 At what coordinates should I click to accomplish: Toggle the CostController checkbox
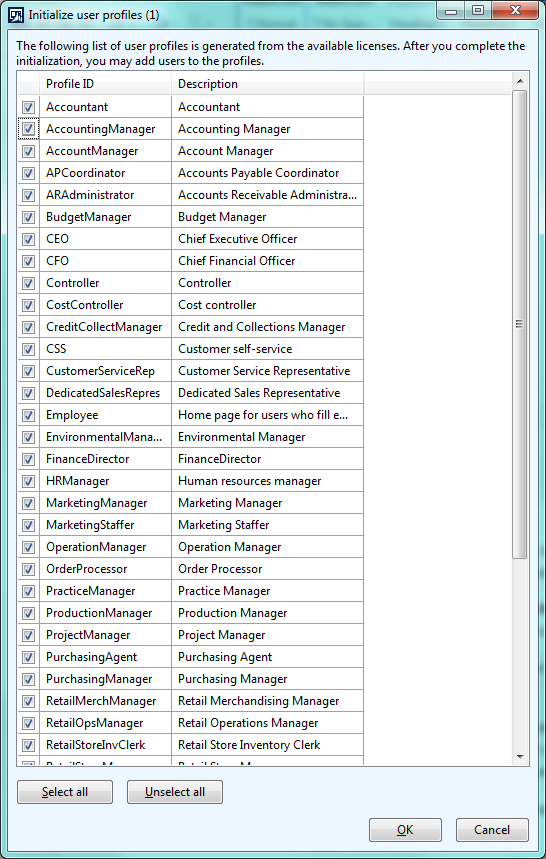(28, 305)
